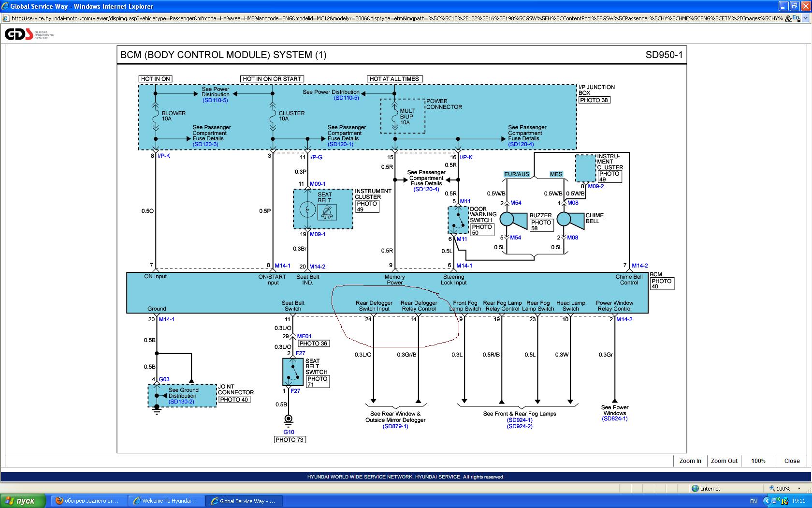
Task: Click the Internet zone globe icon in status bar
Action: click(695, 489)
